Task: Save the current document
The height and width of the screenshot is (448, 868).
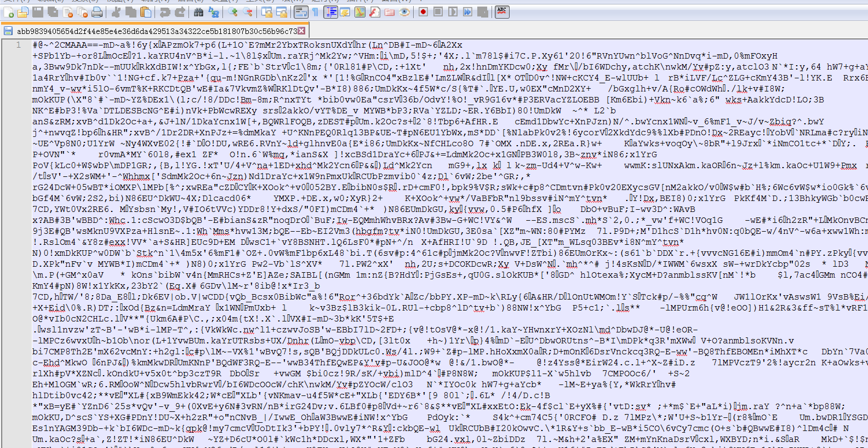Action: coord(38,12)
